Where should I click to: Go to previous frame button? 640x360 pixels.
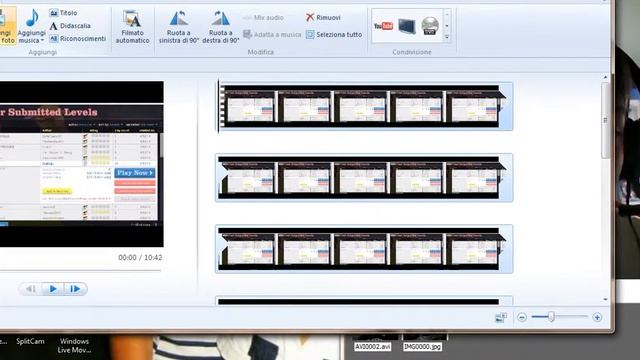pyautogui.click(x=31, y=289)
